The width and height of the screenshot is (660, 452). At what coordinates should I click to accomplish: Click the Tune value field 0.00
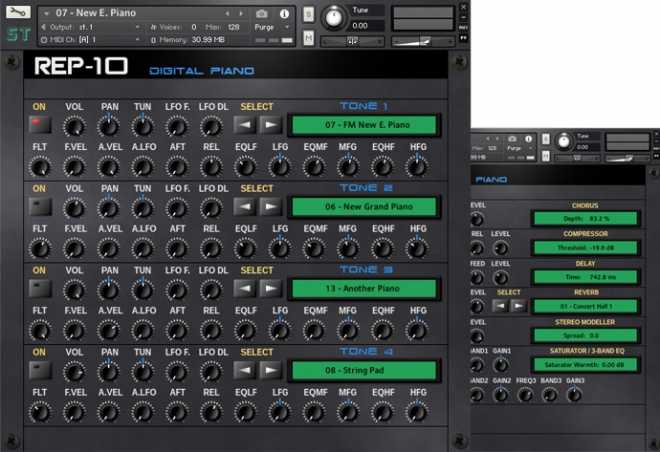[x=367, y=26]
